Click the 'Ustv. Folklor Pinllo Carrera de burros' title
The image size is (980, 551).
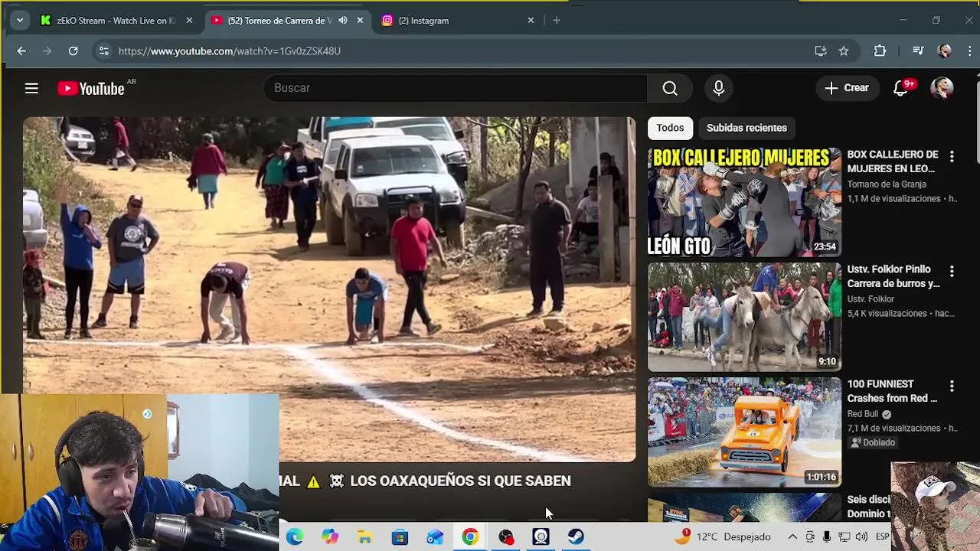click(x=893, y=276)
